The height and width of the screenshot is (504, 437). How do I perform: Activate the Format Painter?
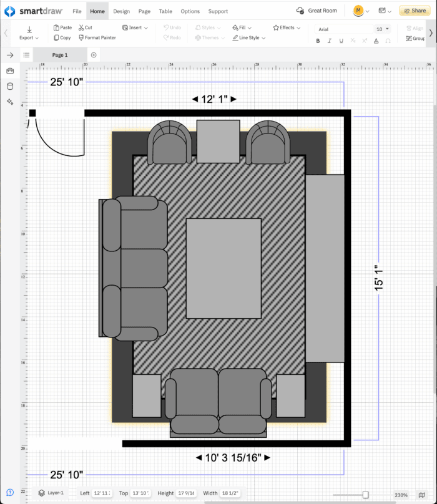tap(97, 37)
